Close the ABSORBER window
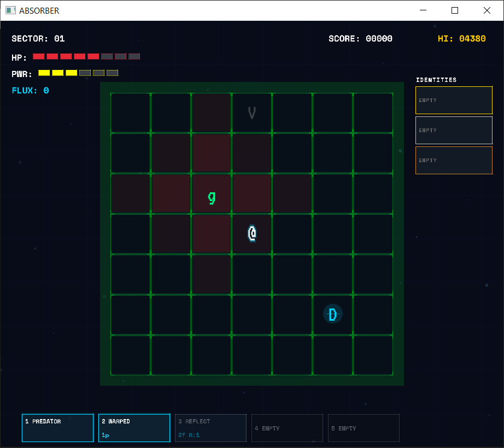 pos(487,10)
